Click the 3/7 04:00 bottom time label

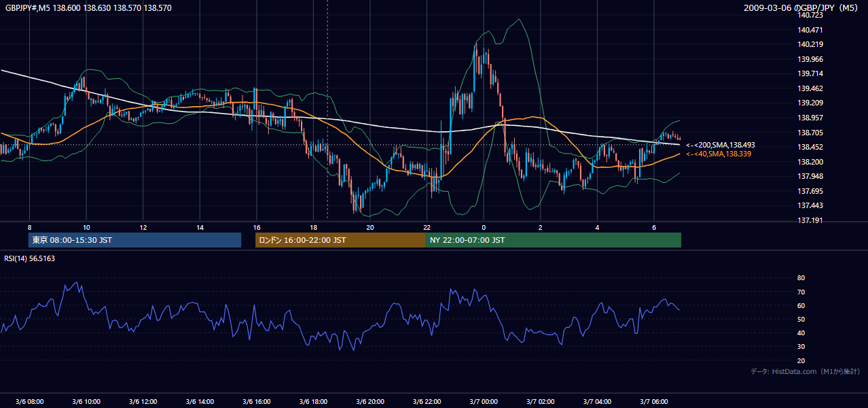(x=597, y=401)
